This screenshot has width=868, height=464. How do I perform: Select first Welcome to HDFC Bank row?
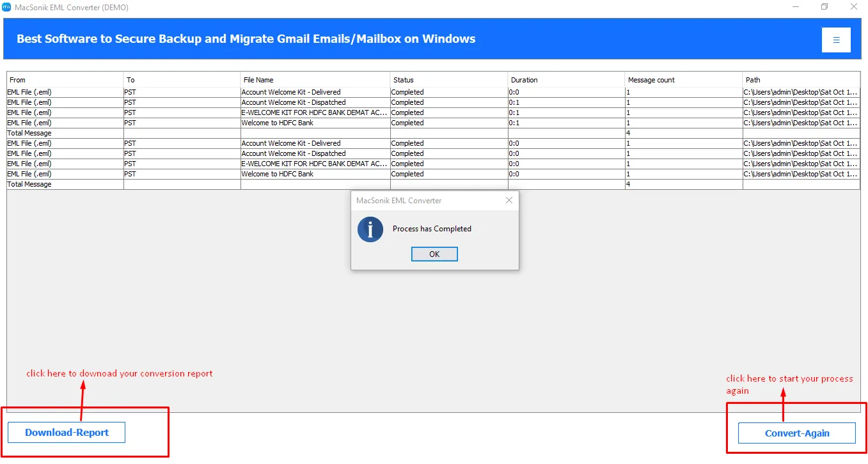click(278, 123)
